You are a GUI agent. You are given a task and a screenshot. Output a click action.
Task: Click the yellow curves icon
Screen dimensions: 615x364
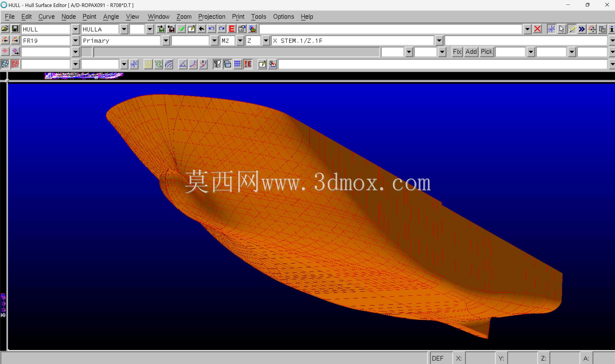coord(148,64)
